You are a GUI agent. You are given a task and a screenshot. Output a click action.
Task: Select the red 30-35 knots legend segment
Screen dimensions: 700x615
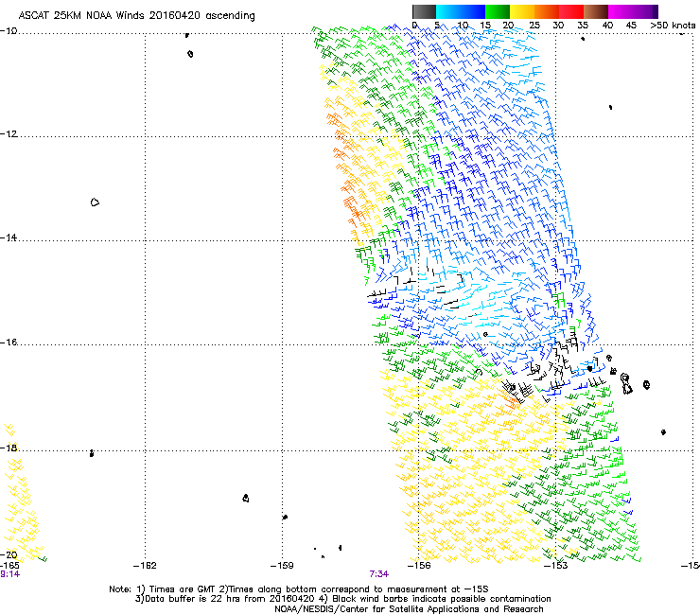click(x=571, y=11)
